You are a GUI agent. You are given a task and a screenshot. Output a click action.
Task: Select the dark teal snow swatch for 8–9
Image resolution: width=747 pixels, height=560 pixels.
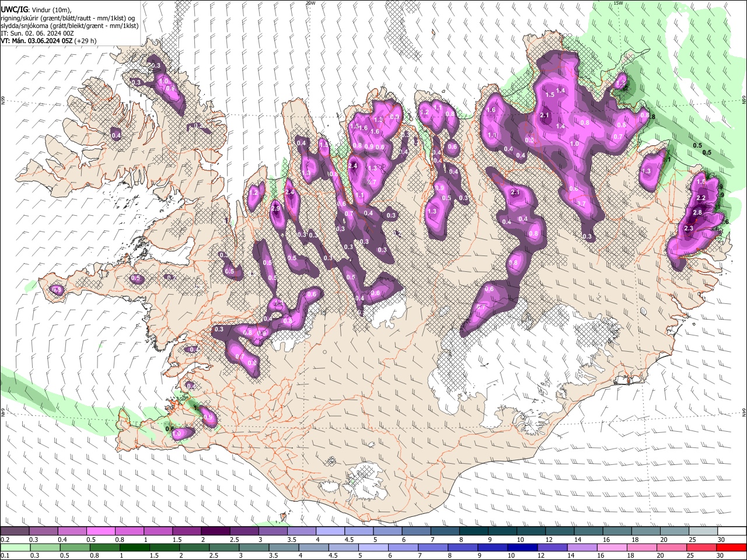[x=473, y=531]
